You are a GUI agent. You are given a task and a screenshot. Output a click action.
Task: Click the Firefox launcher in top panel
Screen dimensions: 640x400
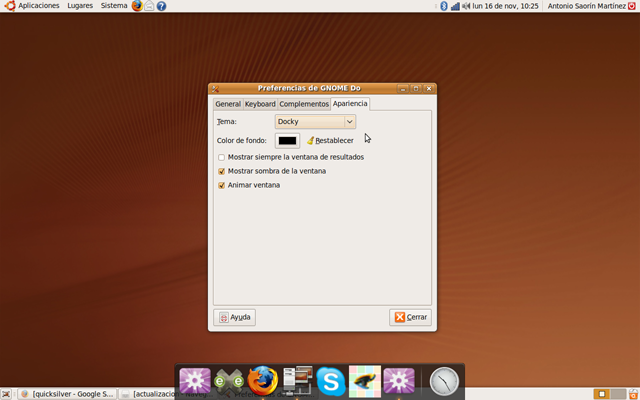[138, 6]
